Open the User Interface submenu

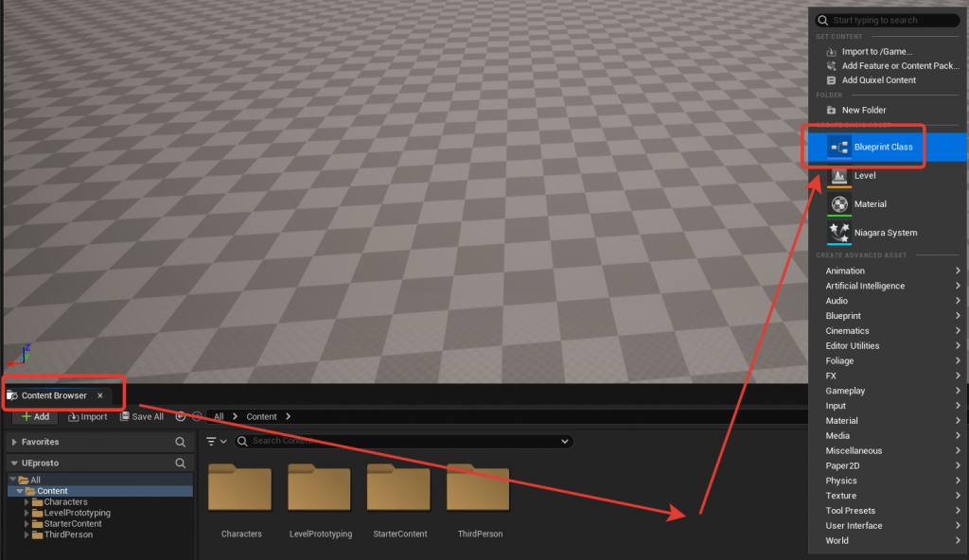click(x=888, y=526)
